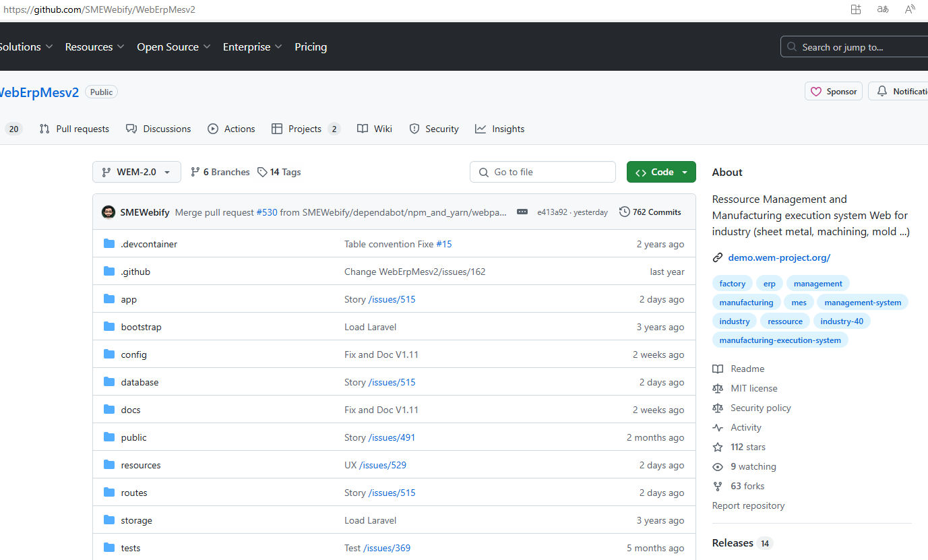This screenshot has height=560, width=928.
Task: Expand the Enterprise navigation menu
Action: pyautogui.click(x=253, y=46)
